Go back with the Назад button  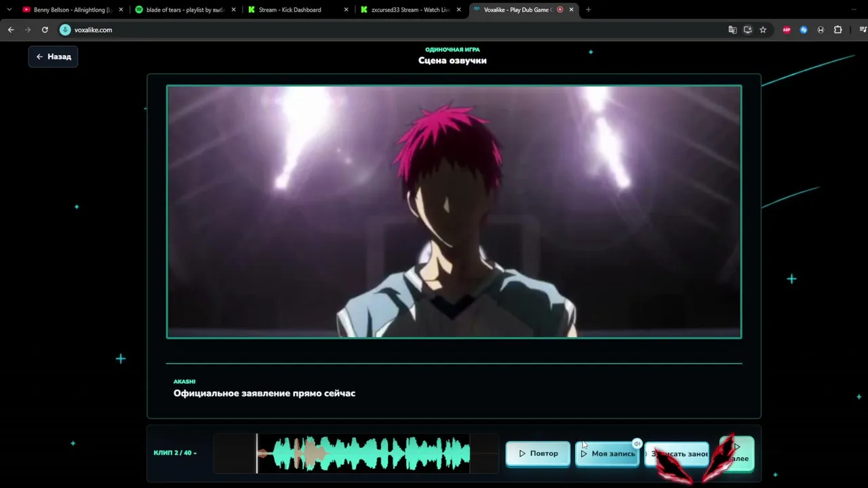(54, 57)
